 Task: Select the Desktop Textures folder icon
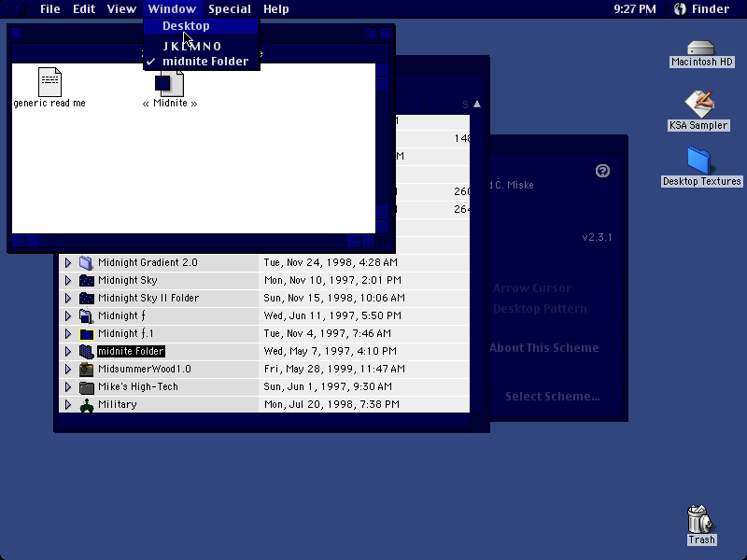699,160
